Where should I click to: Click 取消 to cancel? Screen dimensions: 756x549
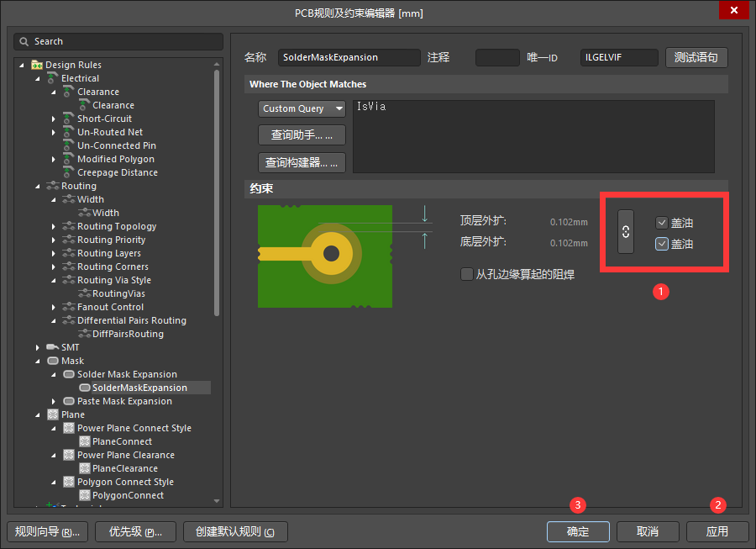click(648, 531)
